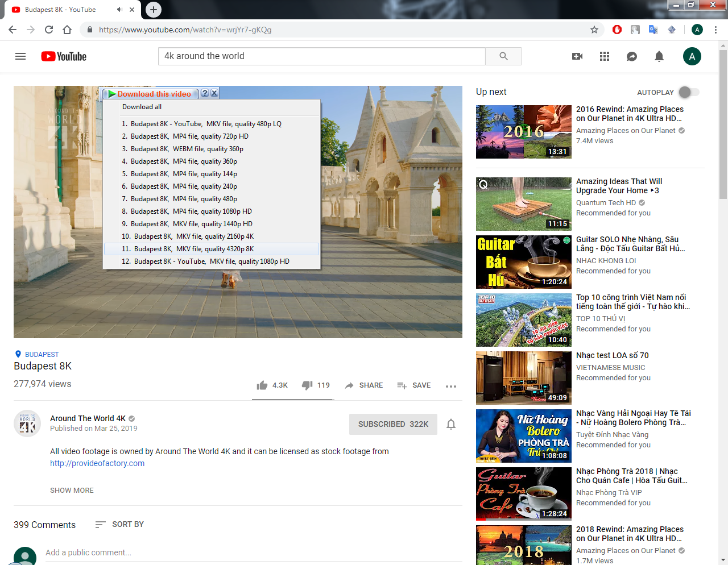Viewport: 728px width, 565px height.
Task: Click the Save to playlist button
Action: pyautogui.click(x=414, y=385)
